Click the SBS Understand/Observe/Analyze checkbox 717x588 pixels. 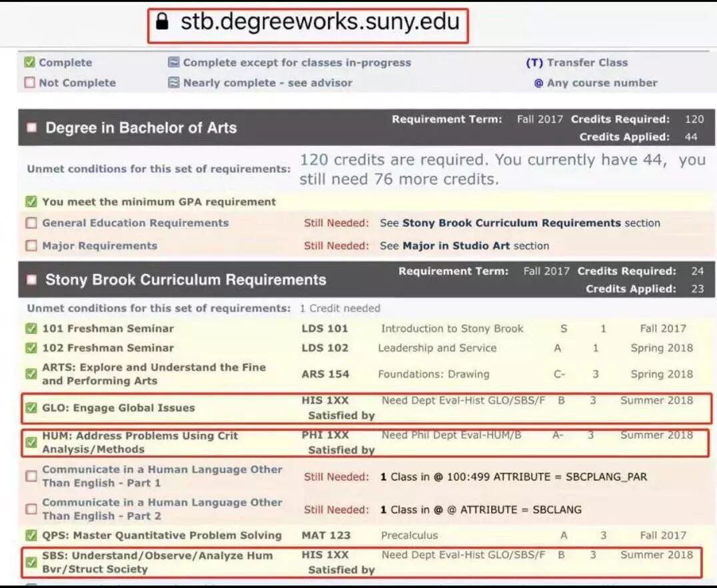(31, 563)
